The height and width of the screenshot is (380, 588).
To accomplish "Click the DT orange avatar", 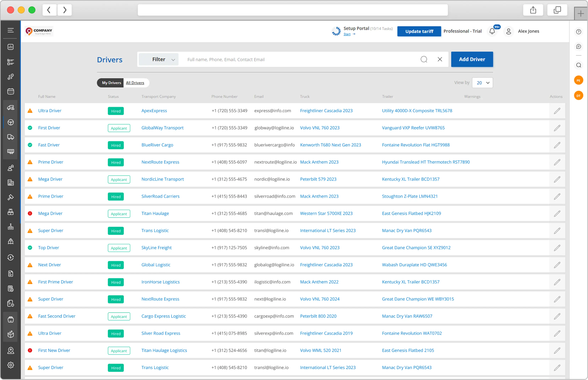I will (578, 96).
